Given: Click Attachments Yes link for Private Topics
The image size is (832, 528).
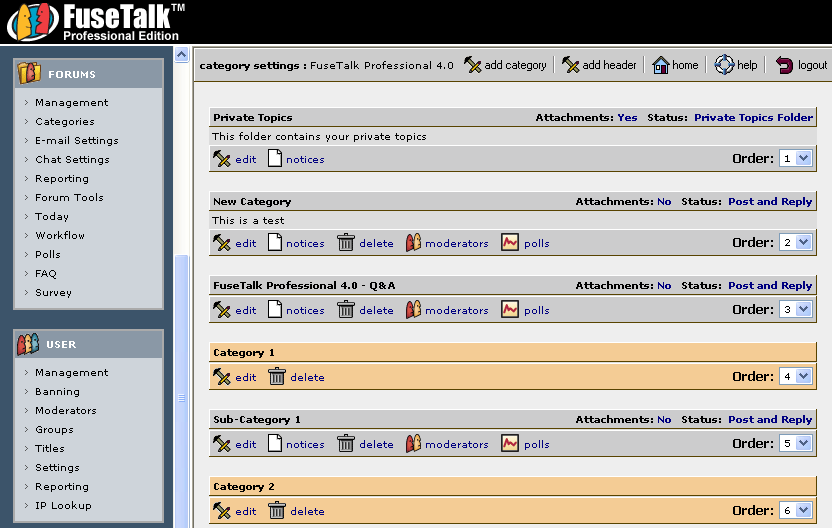Looking at the screenshot, I should [x=627, y=117].
